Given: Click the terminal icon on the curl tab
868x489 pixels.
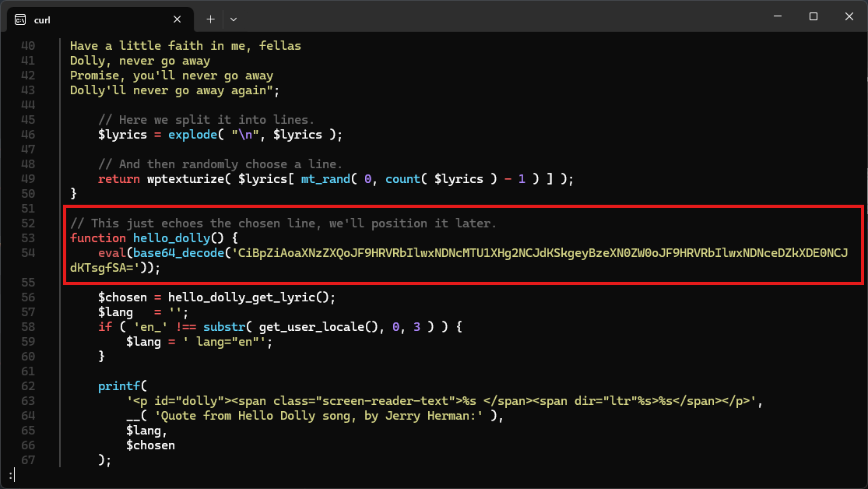Looking at the screenshot, I should (x=20, y=19).
